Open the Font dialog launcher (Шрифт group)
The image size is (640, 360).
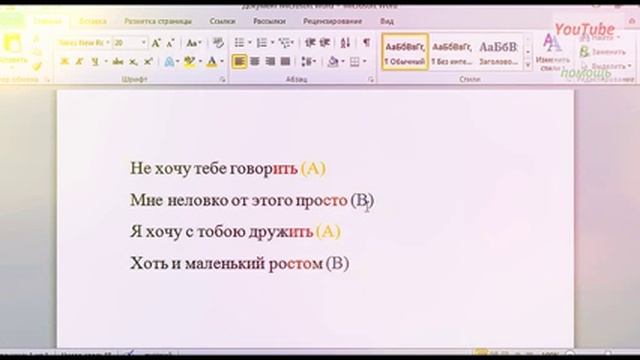(222, 80)
